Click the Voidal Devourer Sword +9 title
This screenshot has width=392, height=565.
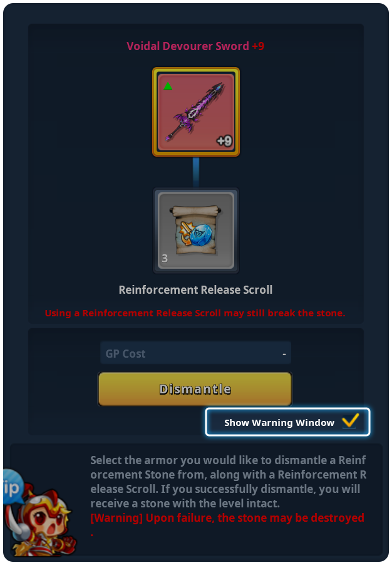195,46
